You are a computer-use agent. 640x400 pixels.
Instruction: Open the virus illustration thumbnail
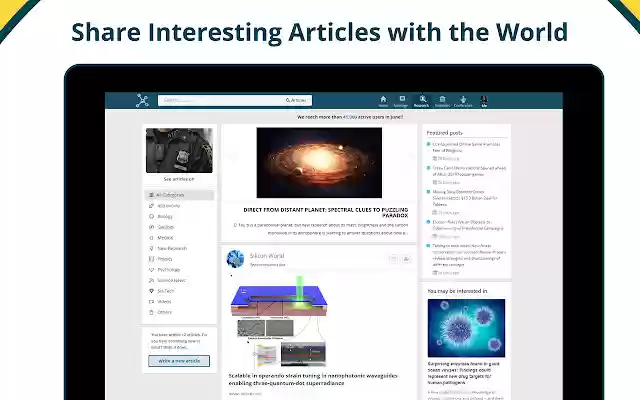point(466,328)
